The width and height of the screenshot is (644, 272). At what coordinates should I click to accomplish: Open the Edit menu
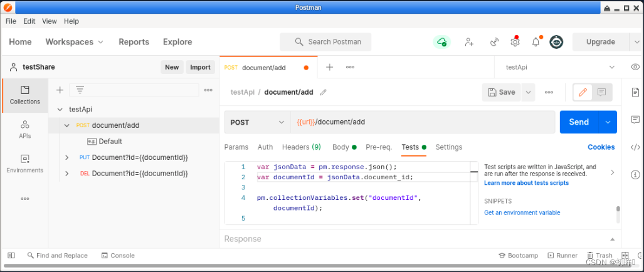click(29, 21)
